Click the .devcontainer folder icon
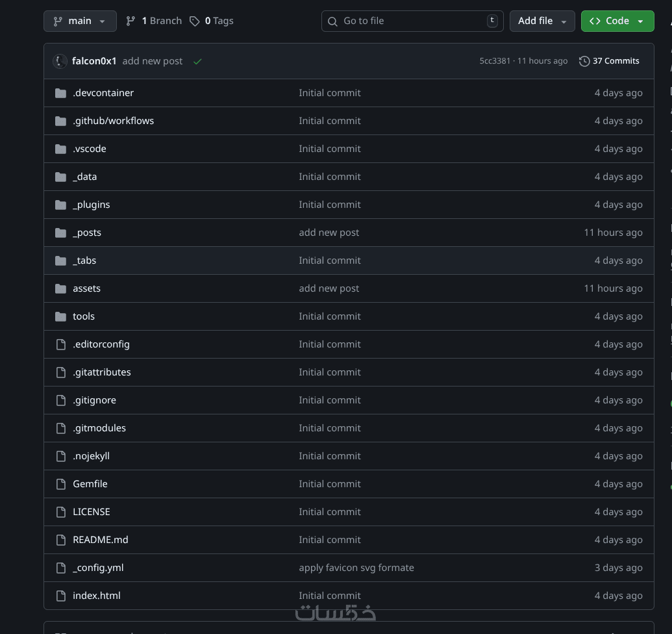Viewport: 672px width, 634px height. tap(61, 93)
